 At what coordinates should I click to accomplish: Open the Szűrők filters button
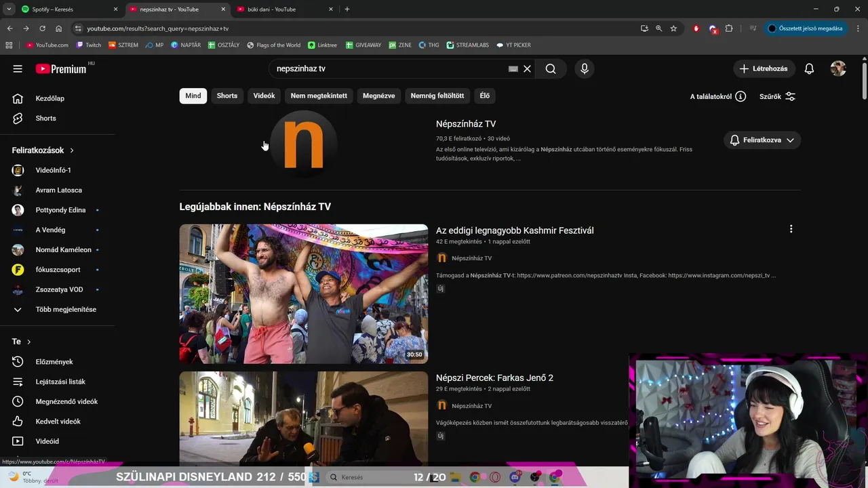coord(777,96)
